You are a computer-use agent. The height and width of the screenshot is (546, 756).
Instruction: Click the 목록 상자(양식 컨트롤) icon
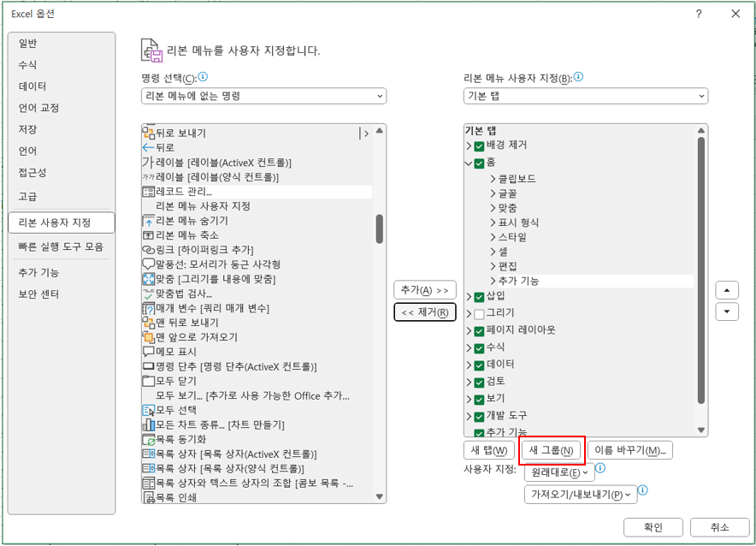coord(149,468)
